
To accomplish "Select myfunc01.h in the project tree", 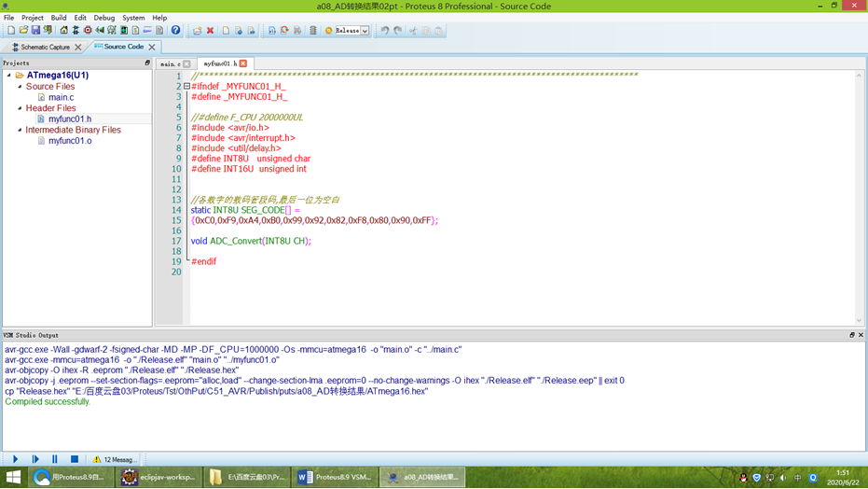I will coord(70,119).
